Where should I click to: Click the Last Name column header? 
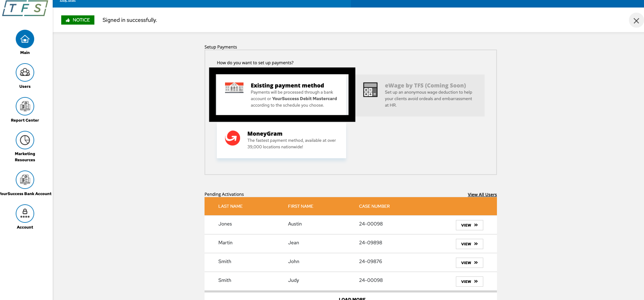tap(230, 206)
